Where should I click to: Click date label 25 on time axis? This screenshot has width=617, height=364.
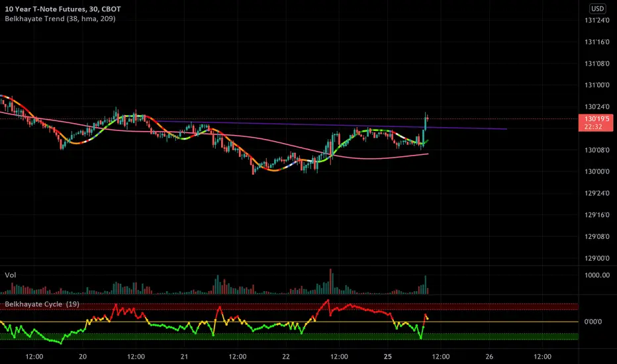click(x=387, y=357)
